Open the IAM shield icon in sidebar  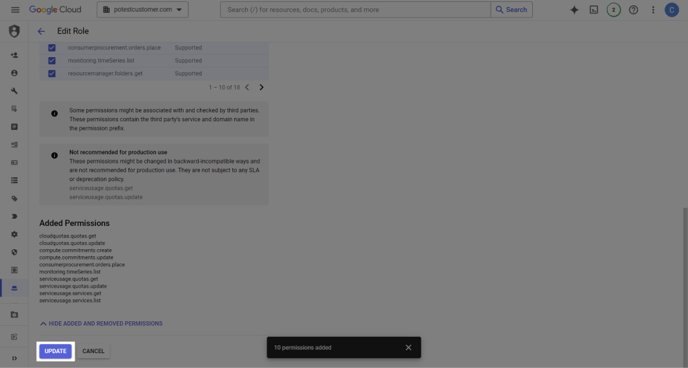coord(14,31)
